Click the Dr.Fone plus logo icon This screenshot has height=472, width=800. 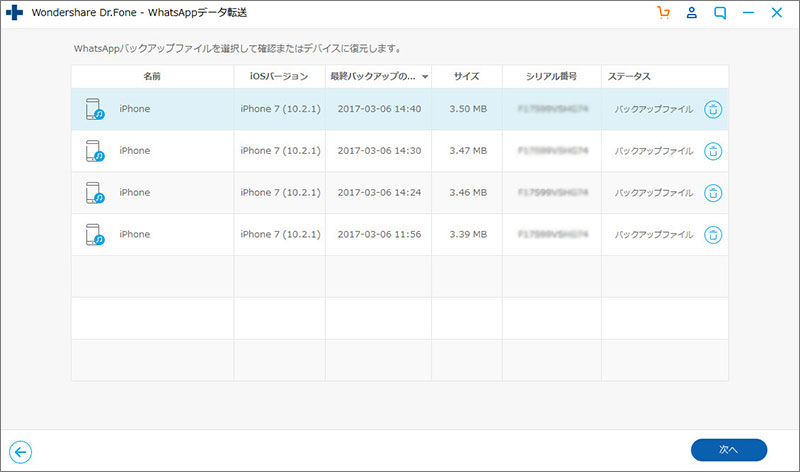pos(15,14)
